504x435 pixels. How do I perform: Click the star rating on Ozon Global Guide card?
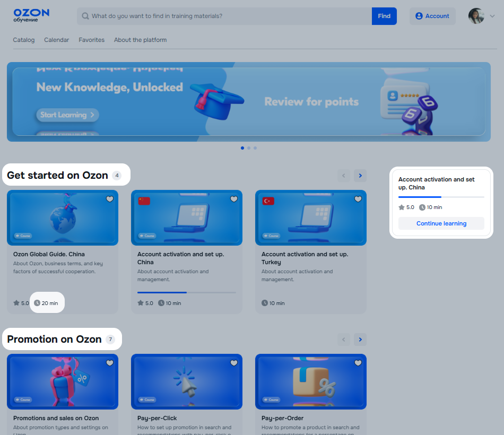(x=21, y=303)
